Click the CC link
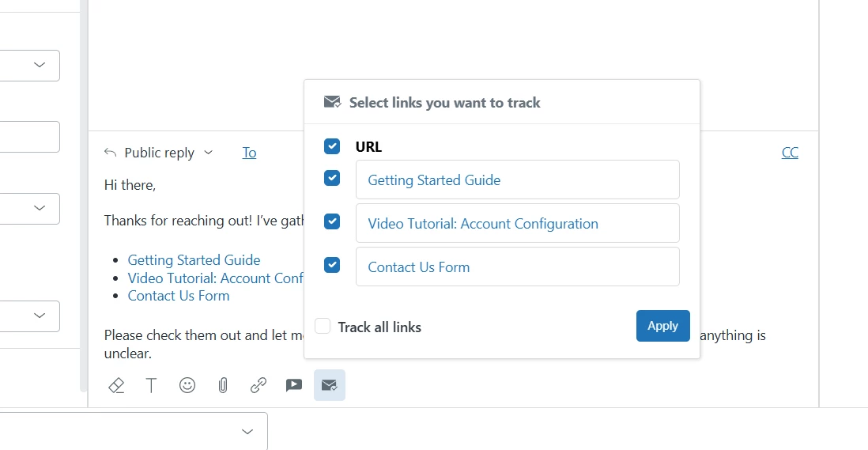This screenshot has height=450, width=868. pos(790,153)
